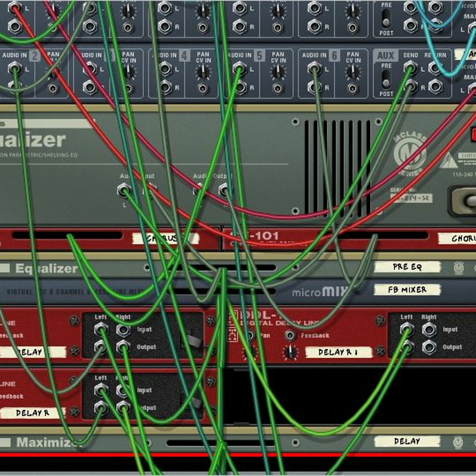Viewport: 476px width, 476px height.
Task: Click the AUX Return left jack below the AUX label
Action: point(435,68)
